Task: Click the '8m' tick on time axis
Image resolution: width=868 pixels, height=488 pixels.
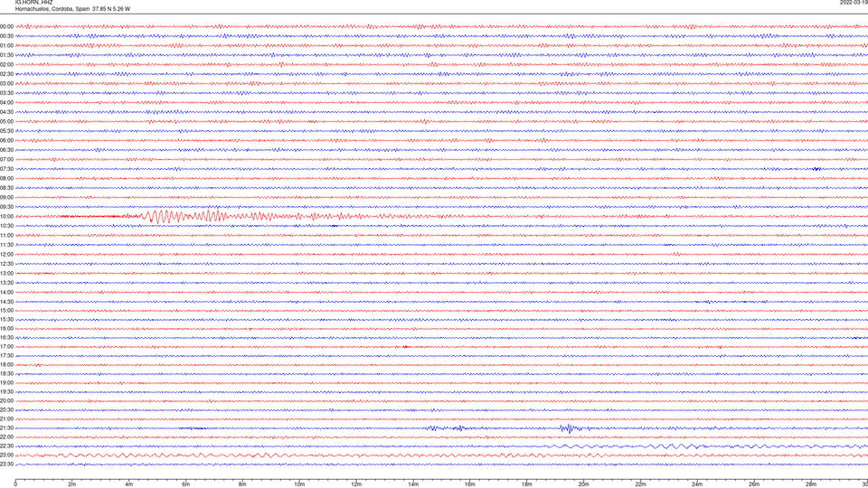Action: tap(242, 484)
